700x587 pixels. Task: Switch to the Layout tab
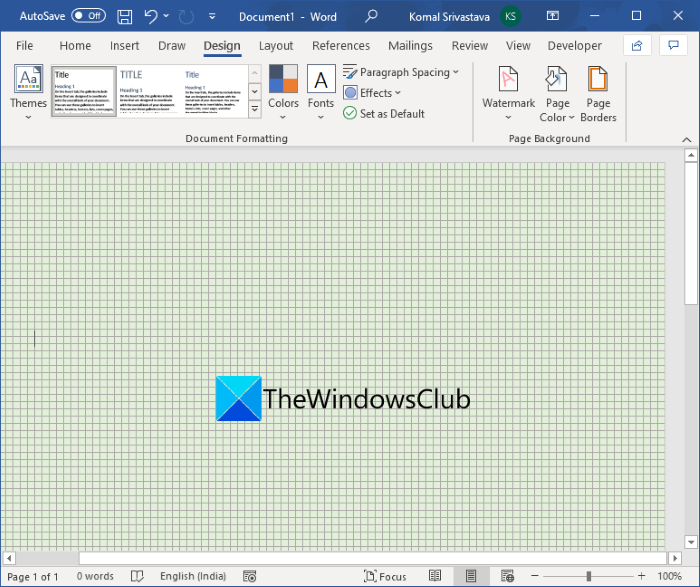pos(276,46)
